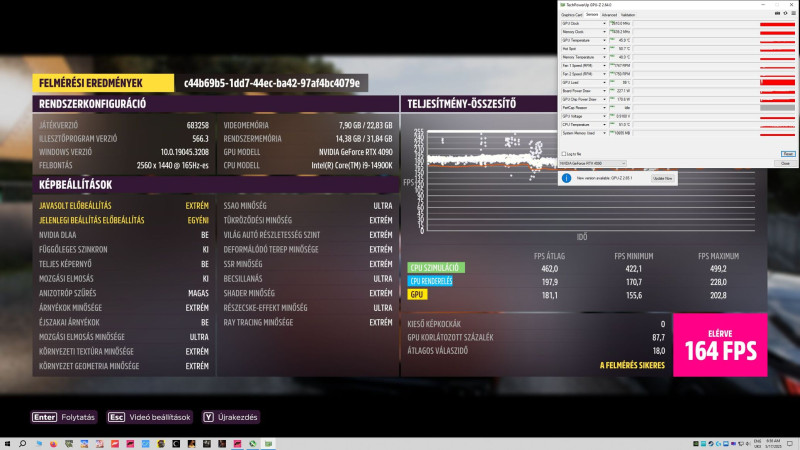Open the NVIDIA GeForce RTX 4090 GPU selector

tap(593, 163)
